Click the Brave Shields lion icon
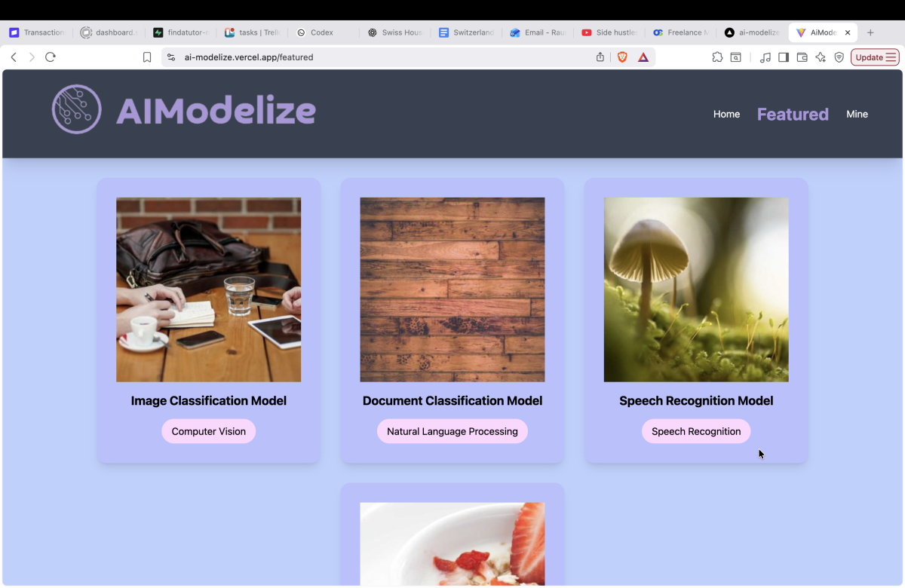Image resolution: width=905 pixels, height=588 pixels. click(x=622, y=57)
